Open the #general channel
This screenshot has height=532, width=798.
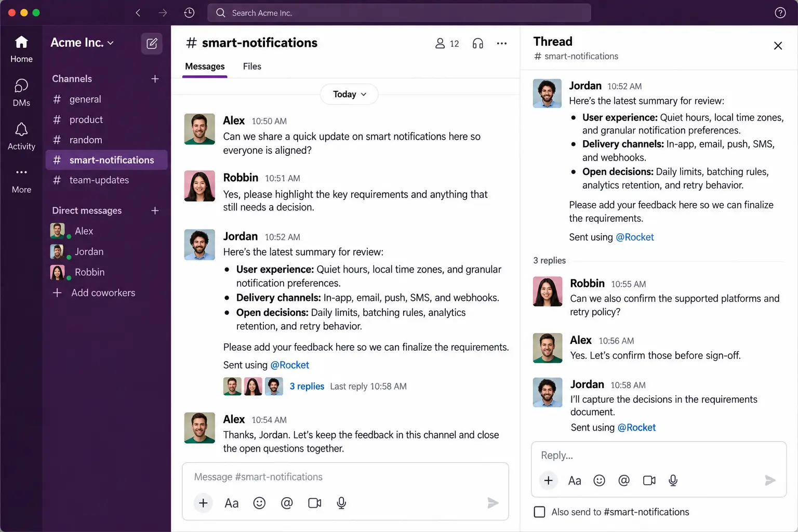coord(107,99)
